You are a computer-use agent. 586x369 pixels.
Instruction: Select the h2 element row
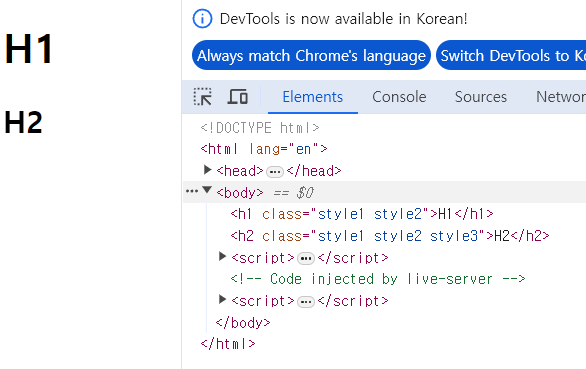tap(390, 236)
